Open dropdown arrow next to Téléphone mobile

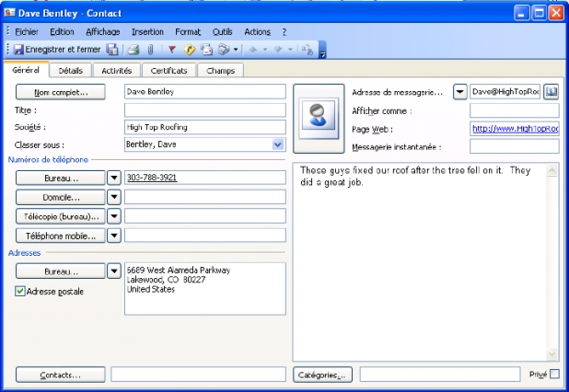(114, 236)
